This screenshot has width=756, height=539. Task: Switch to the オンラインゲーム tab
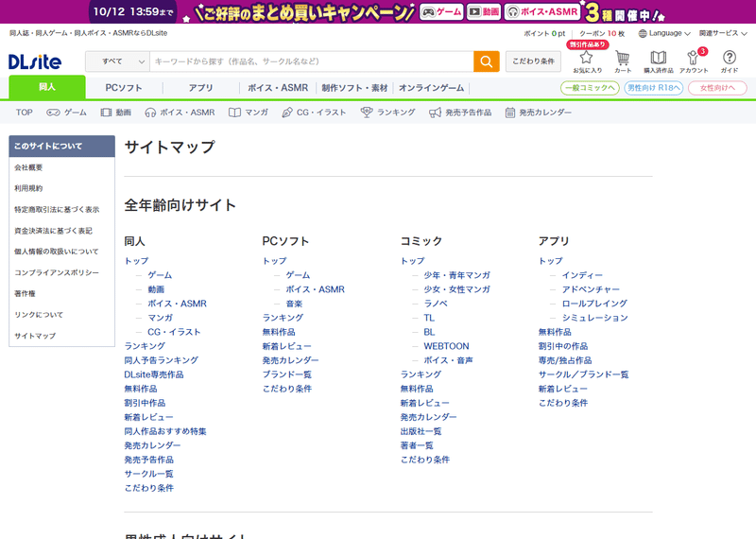coord(431,88)
